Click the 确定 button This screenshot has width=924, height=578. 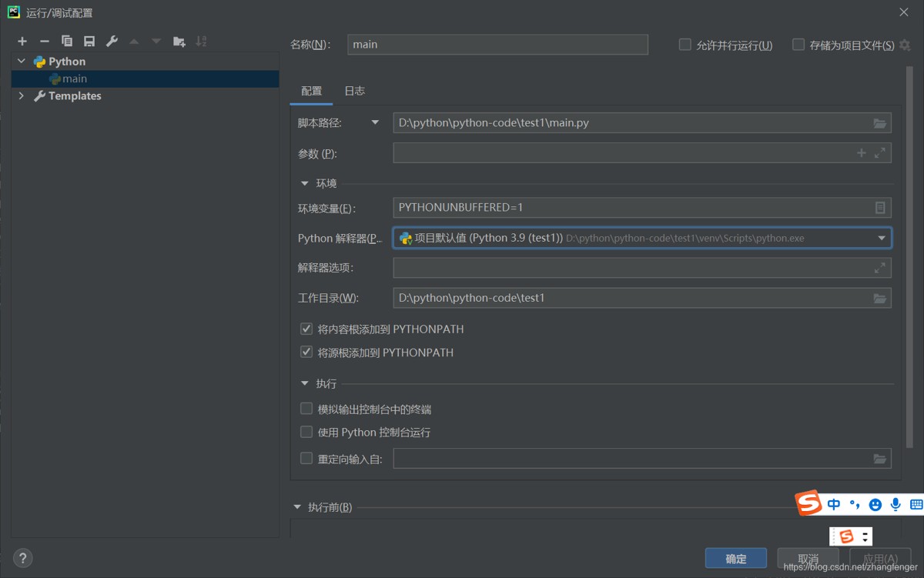735,559
